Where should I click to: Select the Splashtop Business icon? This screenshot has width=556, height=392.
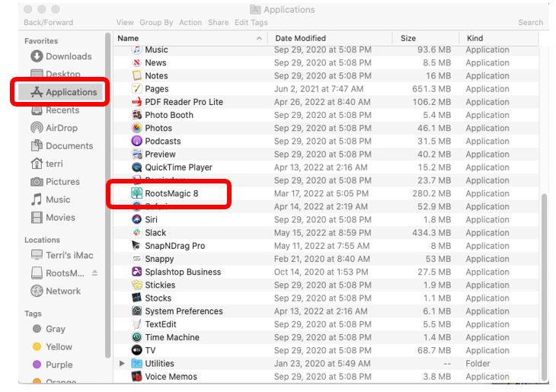pyautogui.click(x=137, y=272)
